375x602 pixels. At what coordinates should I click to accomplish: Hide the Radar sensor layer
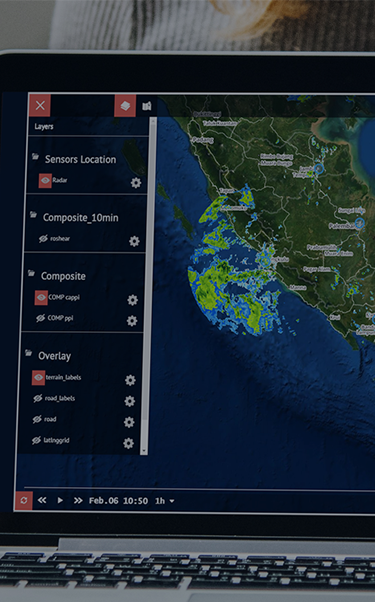pos(45,180)
